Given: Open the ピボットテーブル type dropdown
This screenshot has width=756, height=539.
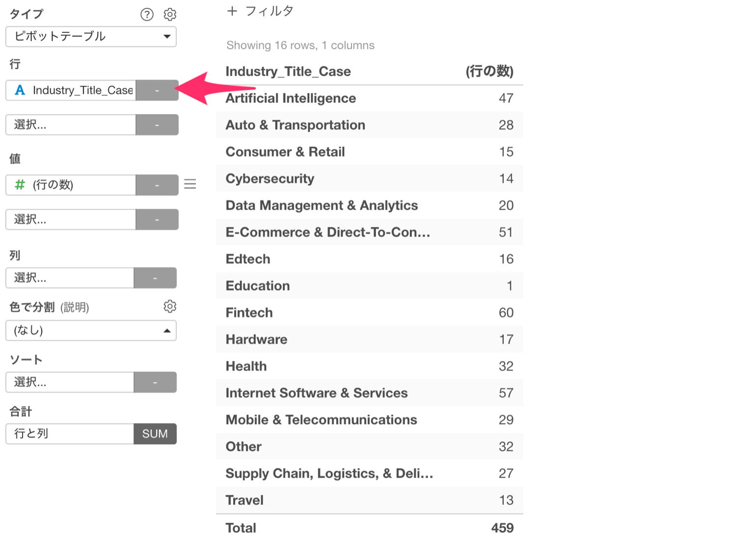Looking at the screenshot, I should tap(91, 36).
